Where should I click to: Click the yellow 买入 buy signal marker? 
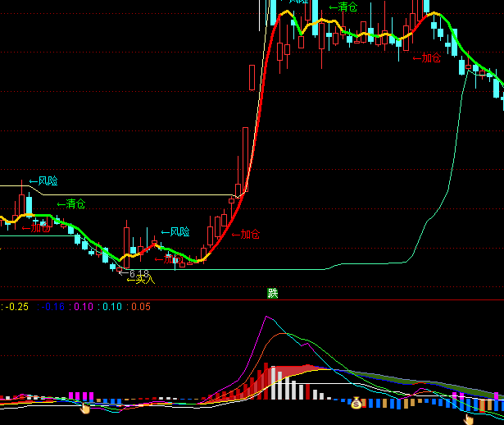point(140,279)
